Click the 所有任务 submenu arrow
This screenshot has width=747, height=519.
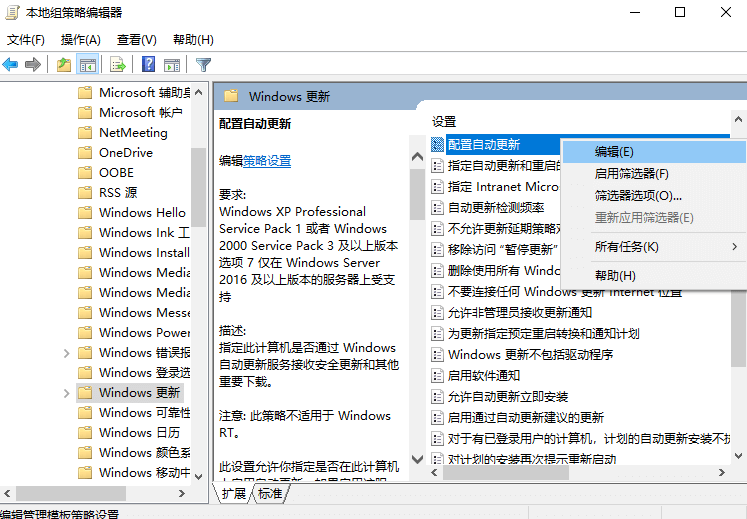(x=735, y=247)
